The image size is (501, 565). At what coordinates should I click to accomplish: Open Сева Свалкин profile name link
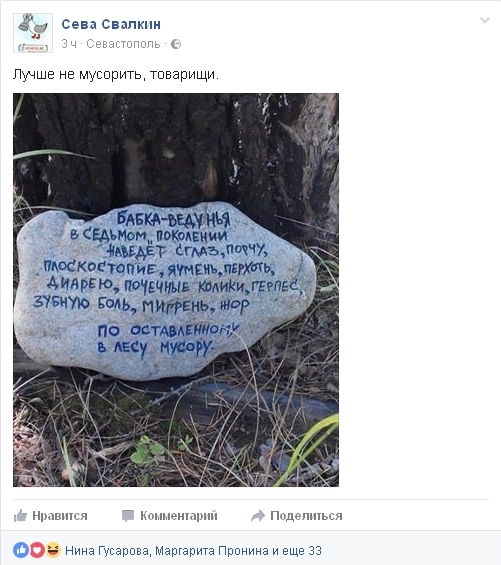pos(111,25)
